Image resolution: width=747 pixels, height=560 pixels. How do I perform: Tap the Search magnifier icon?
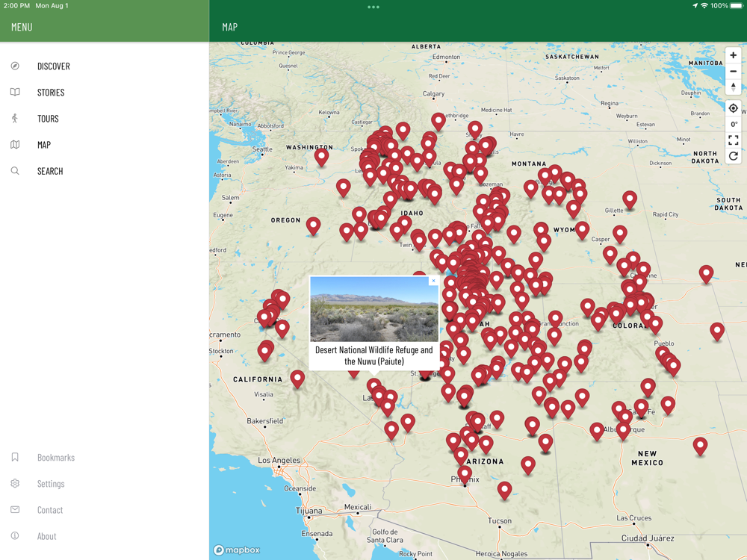point(15,171)
